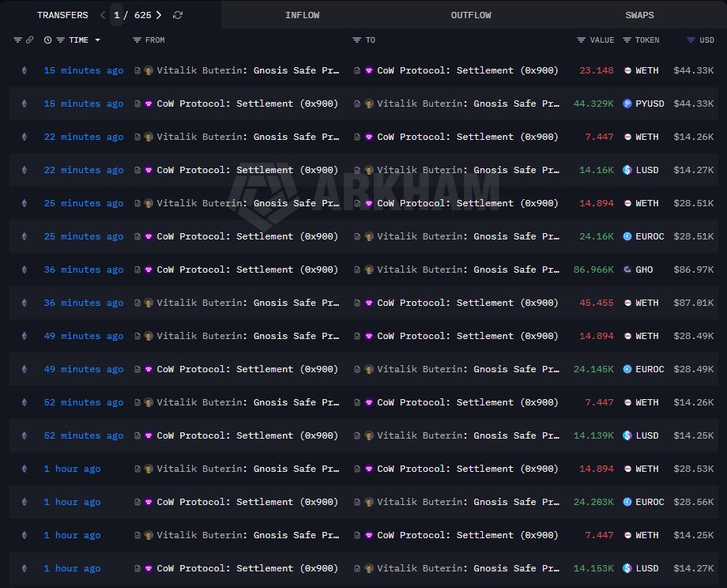Open the FROM column filter
This screenshot has width=727, height=588.
[137, 40]
